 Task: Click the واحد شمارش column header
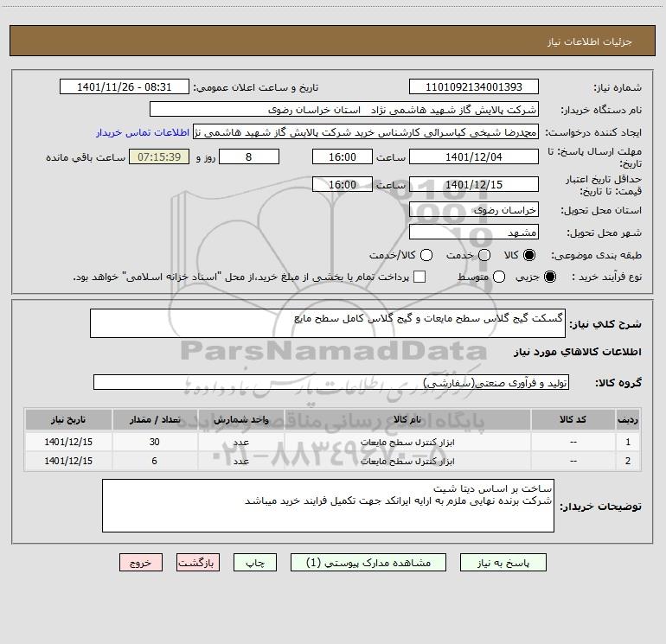[240, 419]
